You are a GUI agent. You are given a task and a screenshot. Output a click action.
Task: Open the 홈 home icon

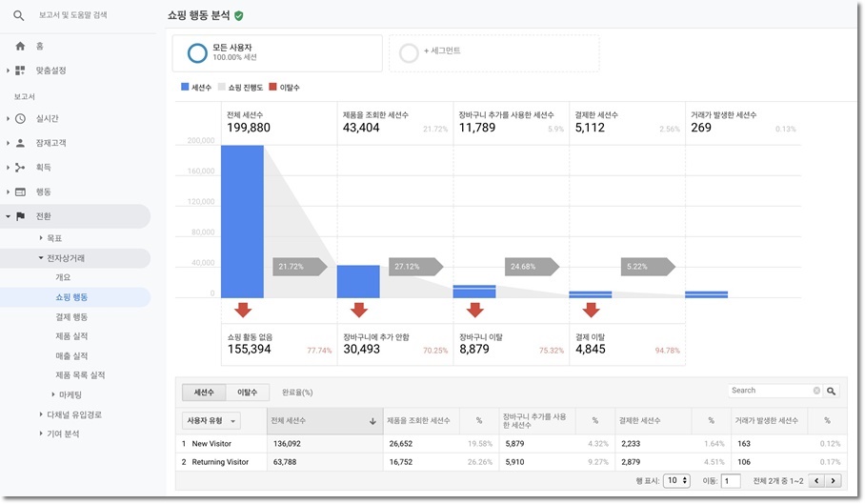[20, 46]
